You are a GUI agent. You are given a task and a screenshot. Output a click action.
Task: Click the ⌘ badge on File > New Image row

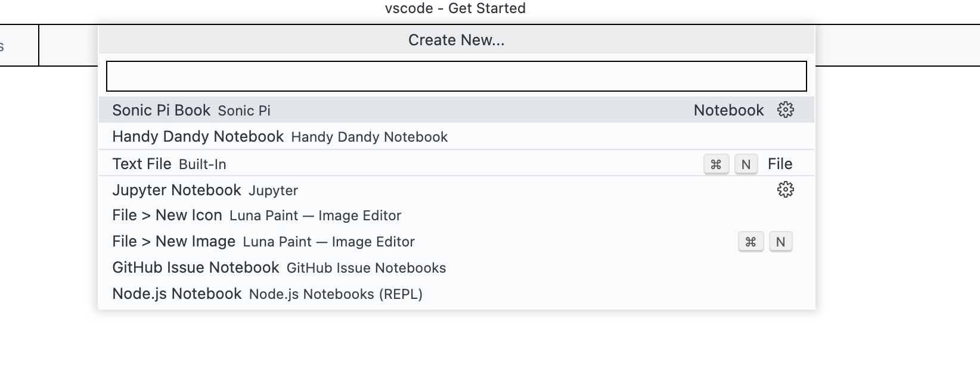[750, 242]
